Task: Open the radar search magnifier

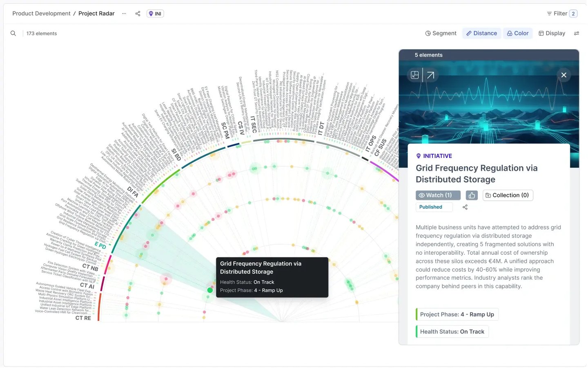Action: point(13,34)
